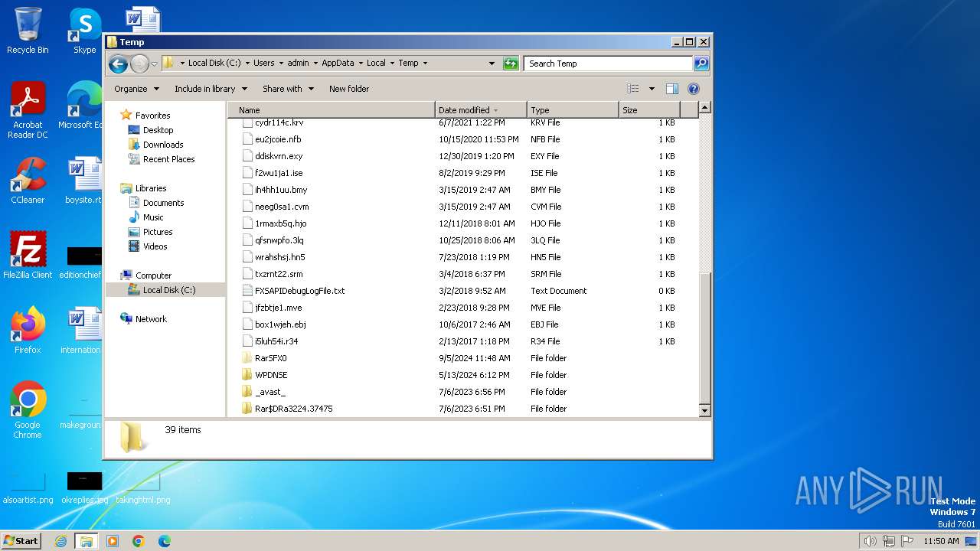Expand address bar previous locations dropdown
The height and width of the screenshot is (551, 980).
click(492, 64)
